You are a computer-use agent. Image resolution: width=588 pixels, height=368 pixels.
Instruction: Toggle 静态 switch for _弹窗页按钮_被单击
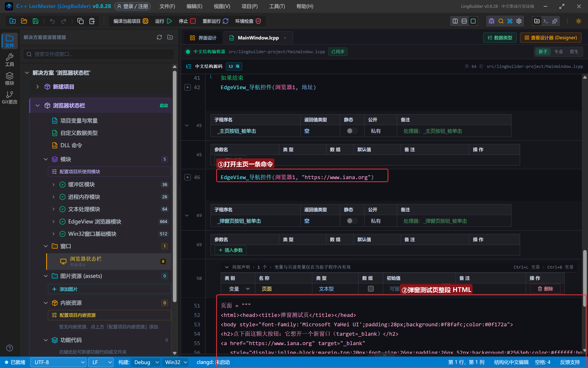coord(352,221)
